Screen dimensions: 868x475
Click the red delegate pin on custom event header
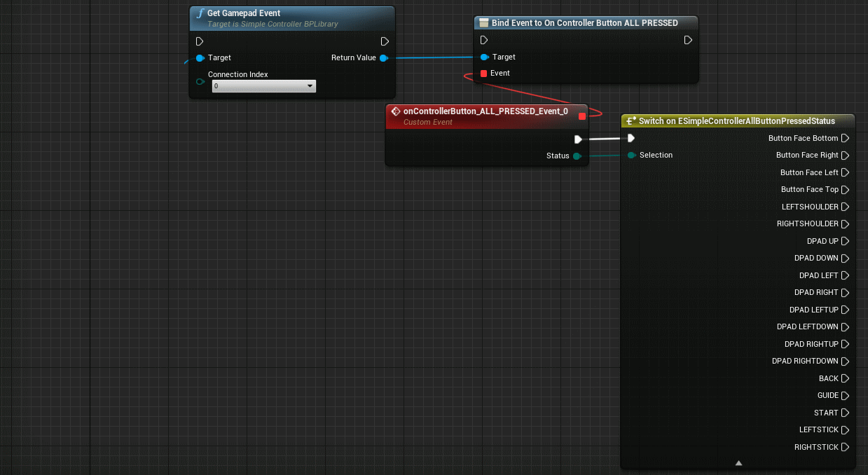pyautogui.click(x=581, y=116)
